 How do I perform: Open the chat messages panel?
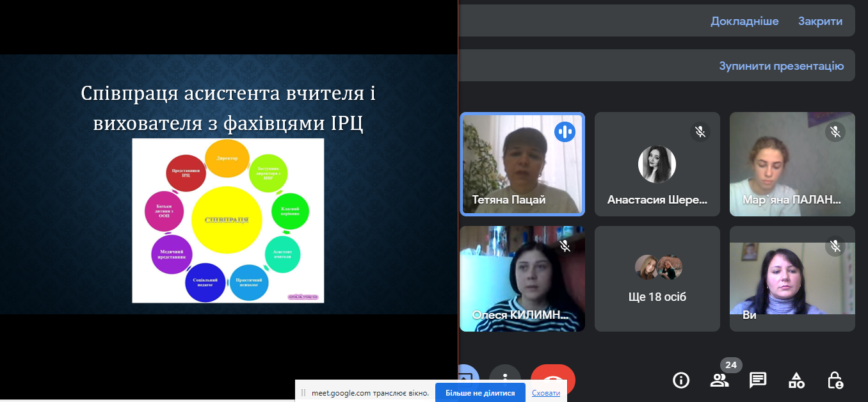coord(758,380)
